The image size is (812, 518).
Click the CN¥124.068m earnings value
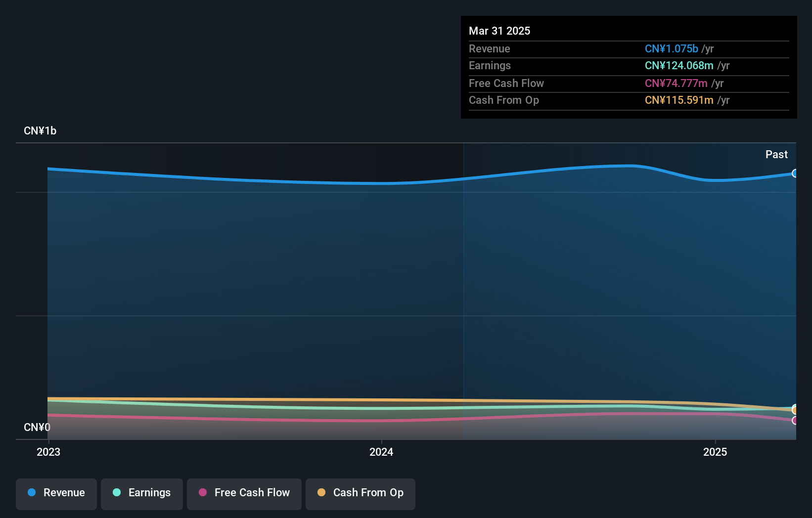pyautogui.click(x=679, y=66)
